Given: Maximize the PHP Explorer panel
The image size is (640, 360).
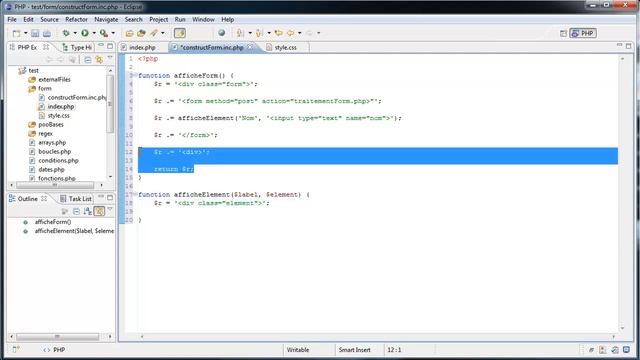Looking at the screenshot, I should (110, 46).
